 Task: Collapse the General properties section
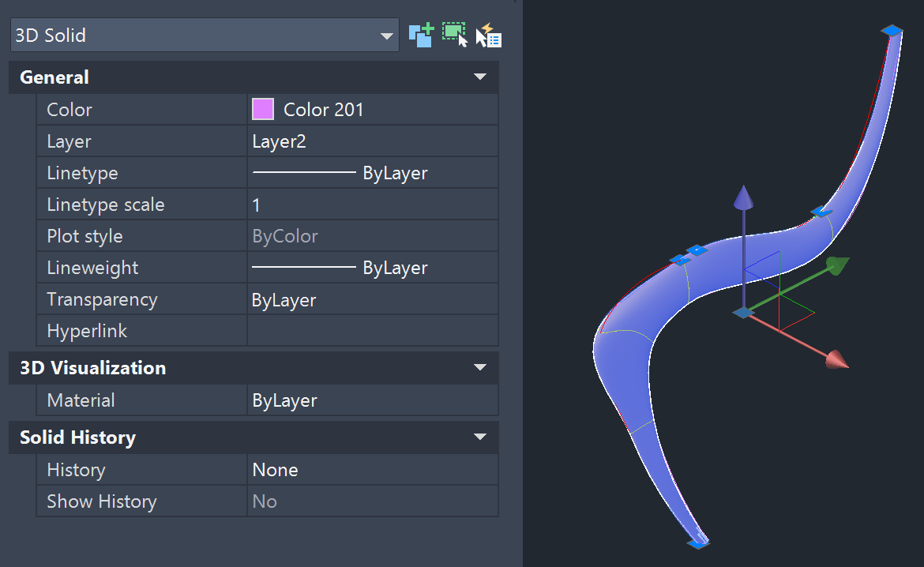click(x=479, y=77)
